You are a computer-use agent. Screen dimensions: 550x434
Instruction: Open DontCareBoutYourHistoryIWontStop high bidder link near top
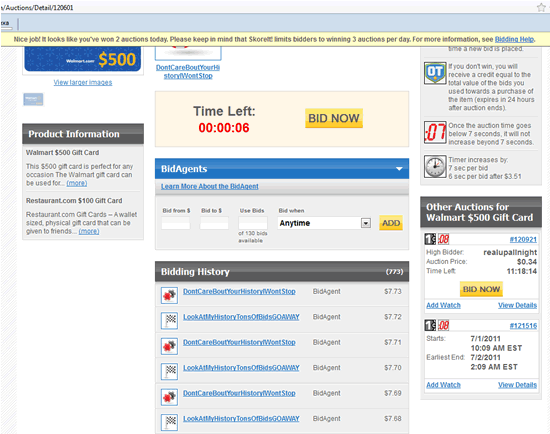(188, 72)
